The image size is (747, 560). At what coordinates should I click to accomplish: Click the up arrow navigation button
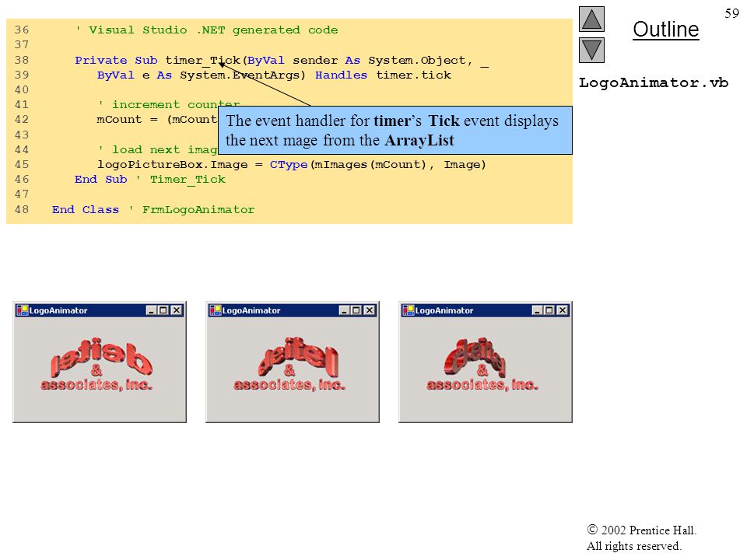point(591,19)
